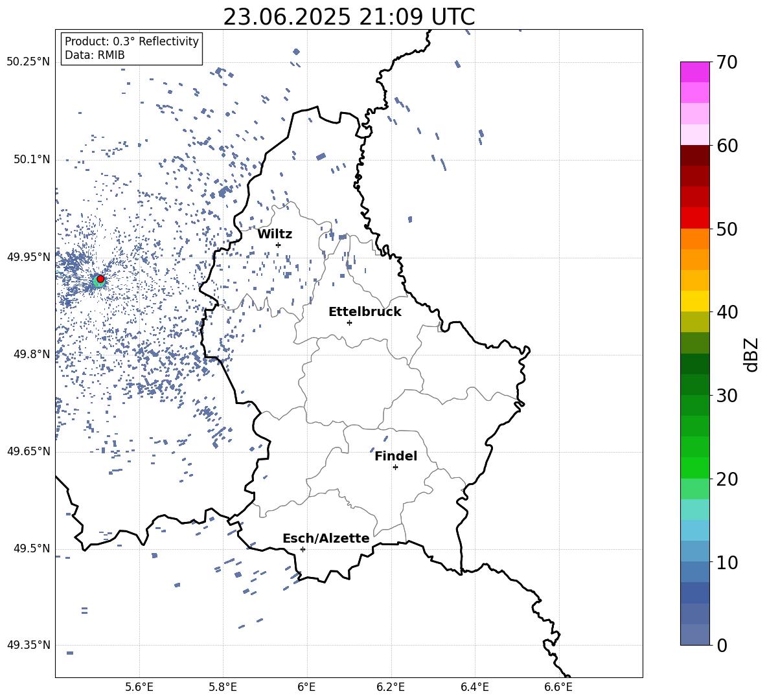
Task: Click the Esch/Alzette station cross marker
Action: click(x=303, y=549)
